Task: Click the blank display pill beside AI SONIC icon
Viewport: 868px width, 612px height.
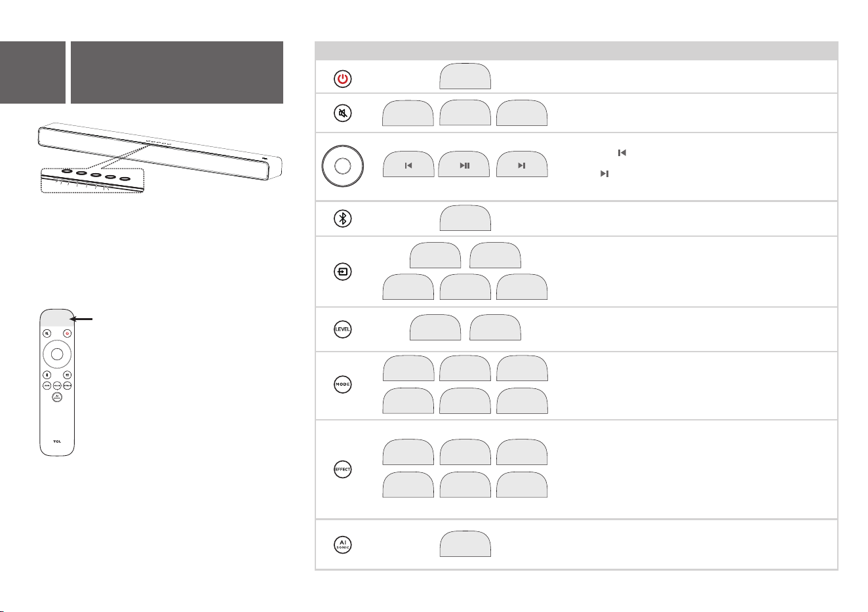Action: click(x=465, y=544)
